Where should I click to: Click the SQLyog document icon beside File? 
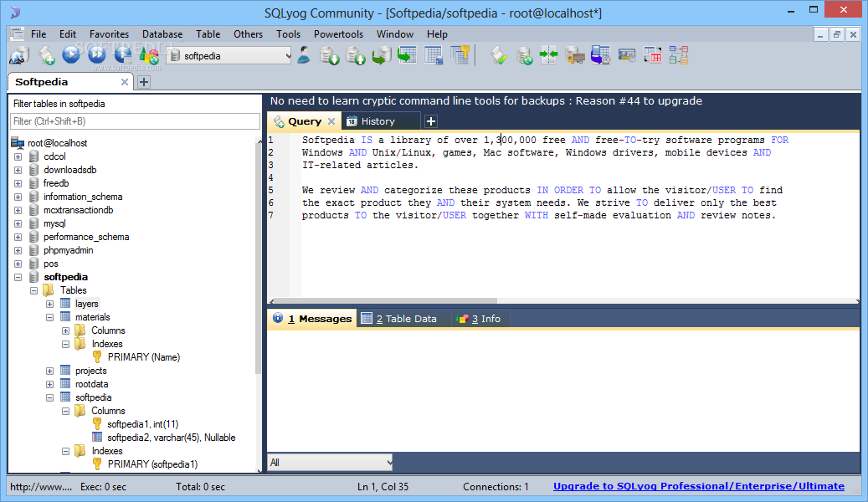tap(18, 33)
